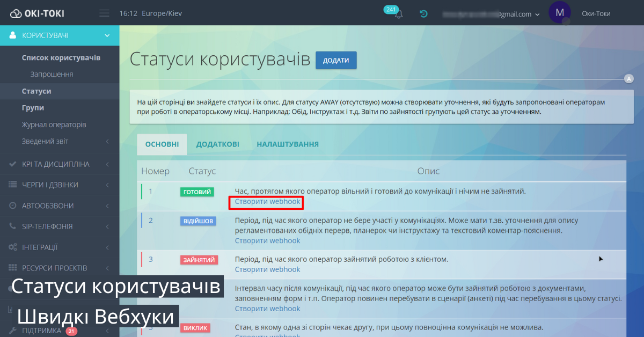Click the history icon beside the email

click(424, 13)
